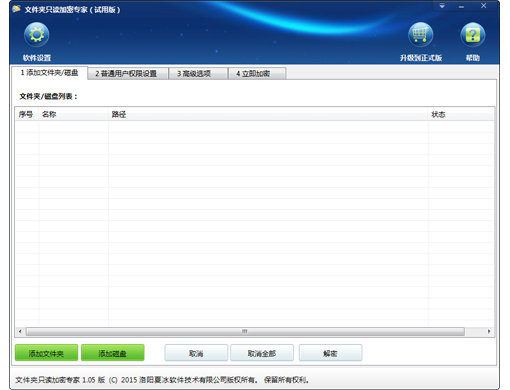Switch to 2 普通用户权限设置 tab

click(x=128, y=74)
